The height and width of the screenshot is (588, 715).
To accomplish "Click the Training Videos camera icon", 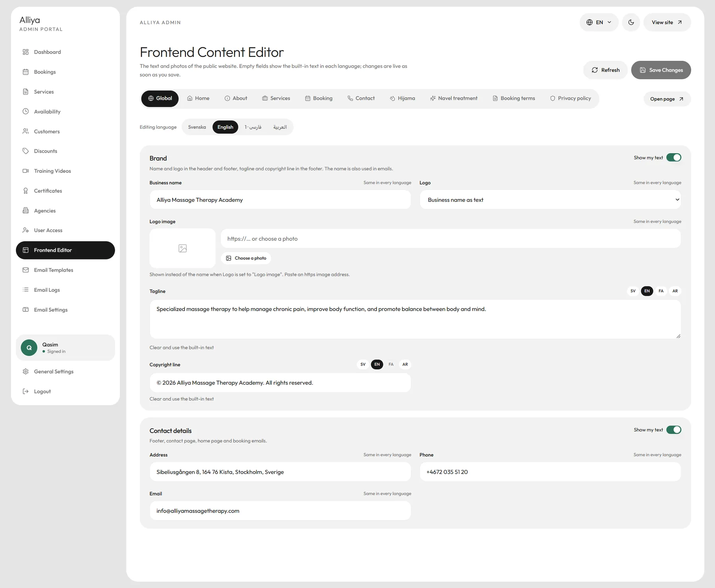I will tap(26, 171).
